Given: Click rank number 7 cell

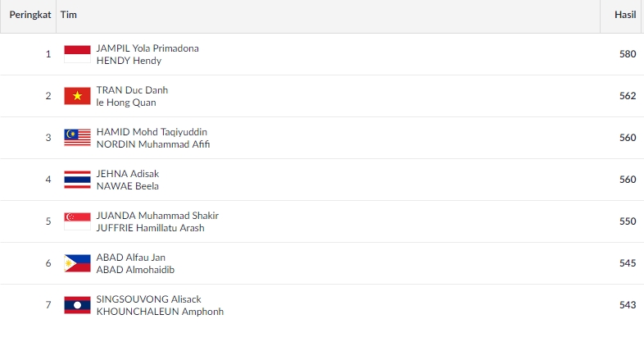Looking at the screenshot, I should point(48,305).
